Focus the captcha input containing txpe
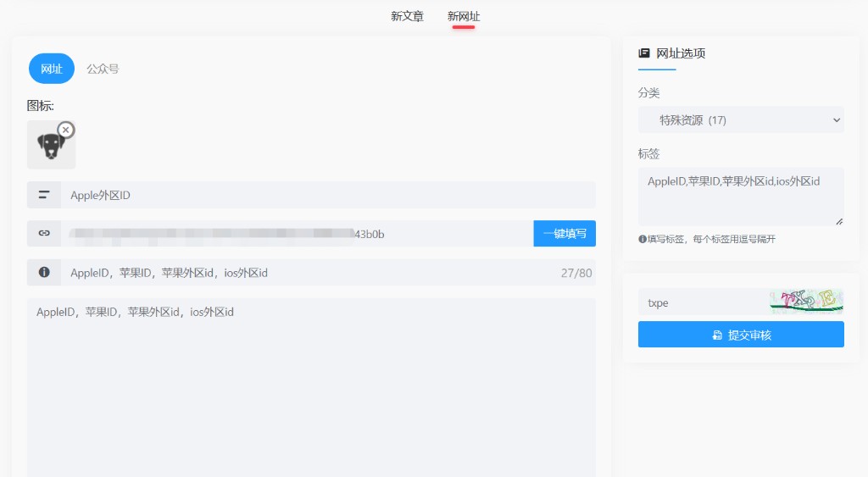The image size is (868, 477). coord(703,302)
